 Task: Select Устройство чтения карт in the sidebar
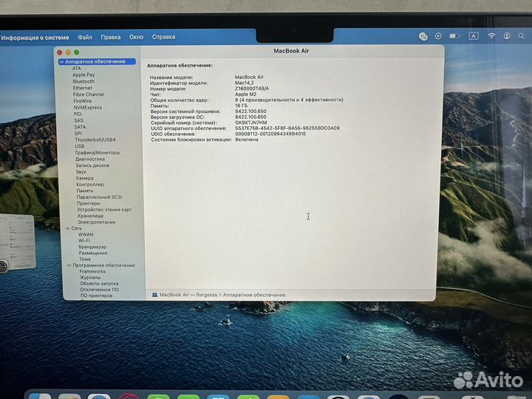(x=104, y=209)
